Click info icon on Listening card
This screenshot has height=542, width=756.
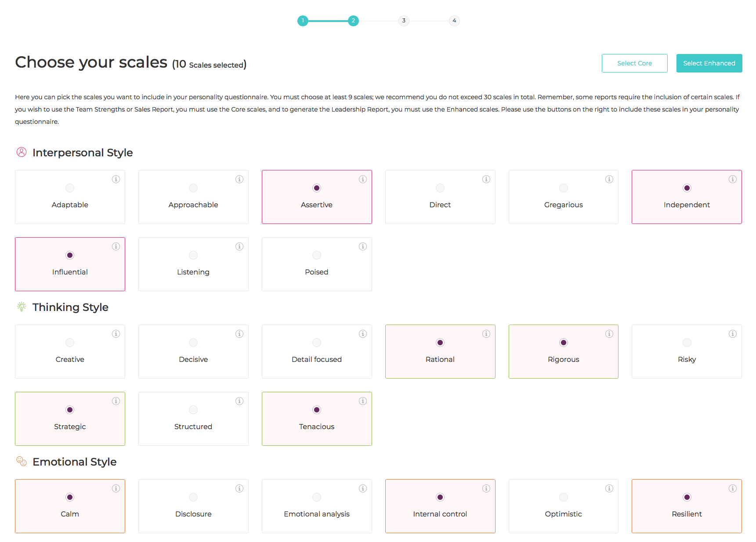click(239, 246)
